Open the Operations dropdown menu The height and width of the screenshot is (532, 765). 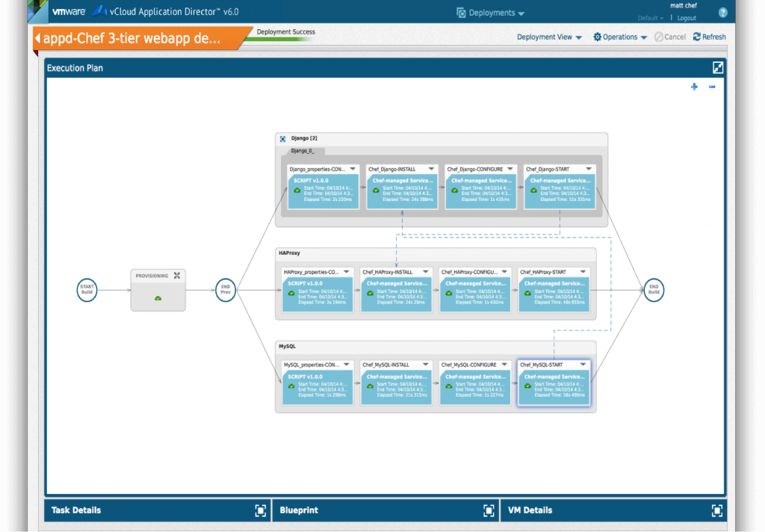[620, 37]
